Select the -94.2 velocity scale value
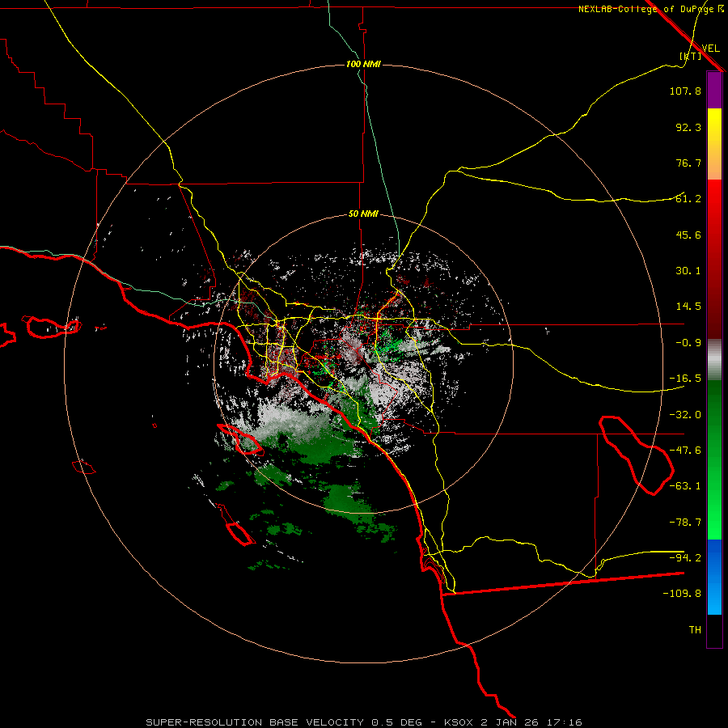 685,558
